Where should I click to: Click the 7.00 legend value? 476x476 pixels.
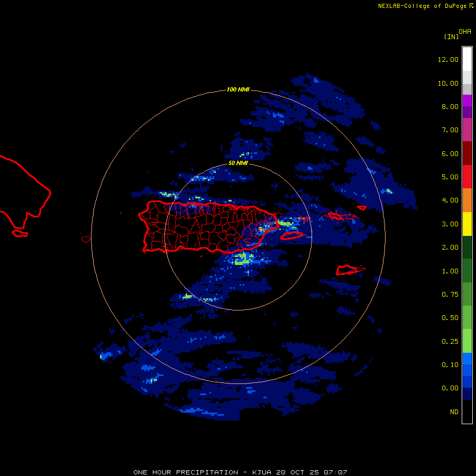pyautogui.click(x=450, y=130)
